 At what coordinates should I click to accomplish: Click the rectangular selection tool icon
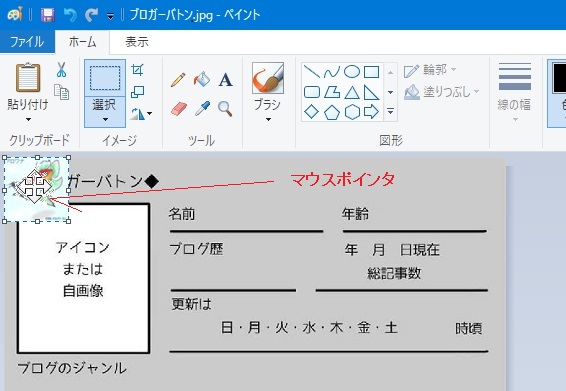[x=105, y=78]
